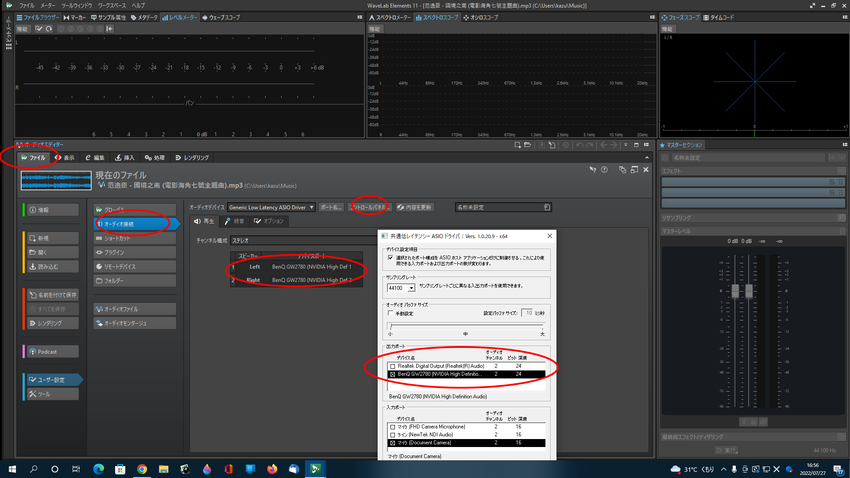850x478 pixels.
Task: Open the ヘルプ menu
Action: [138, 5]
